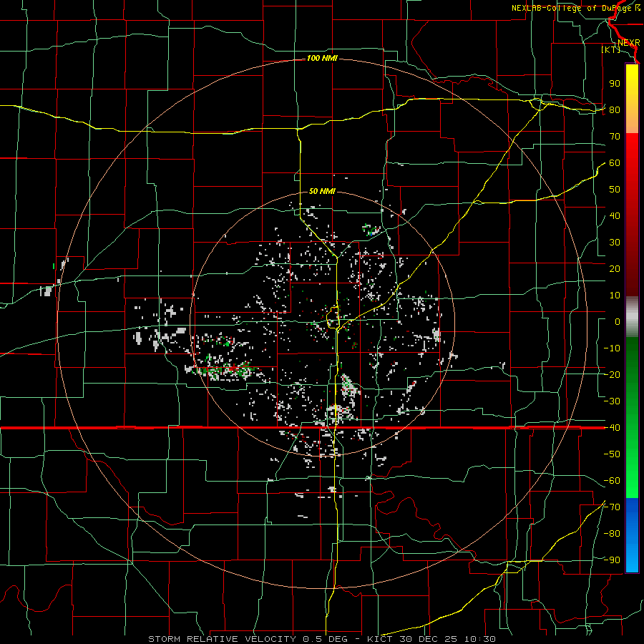This screenshot has height=644, width=644.
Task: Click the -90 knot label on color scale
Action: click(x=612, y=560)
